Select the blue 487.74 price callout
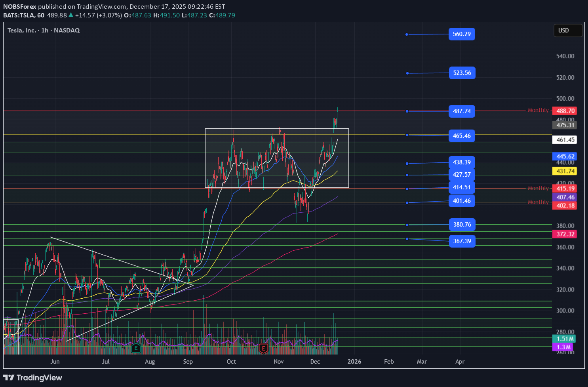This screenshot has height=387, width=588. (462, 111)
